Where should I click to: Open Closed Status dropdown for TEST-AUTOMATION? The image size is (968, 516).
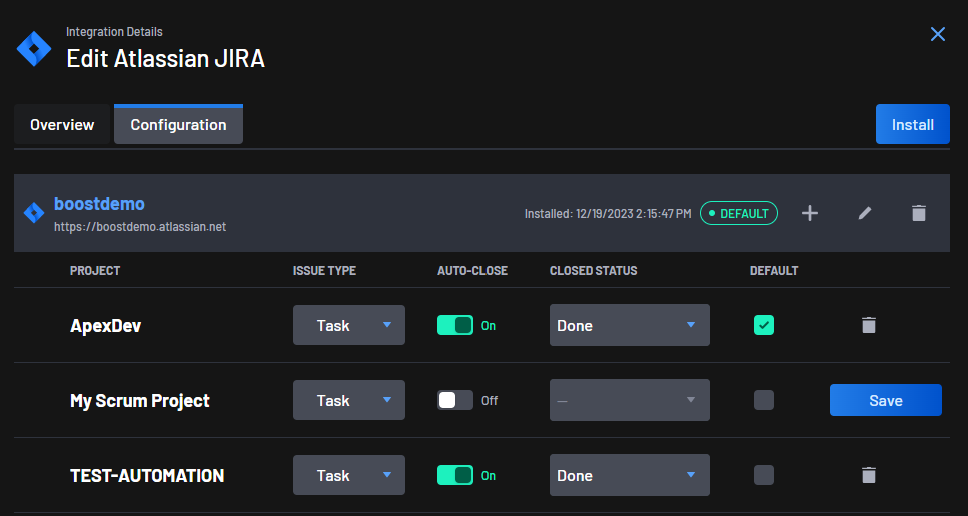tap(630, 475)
